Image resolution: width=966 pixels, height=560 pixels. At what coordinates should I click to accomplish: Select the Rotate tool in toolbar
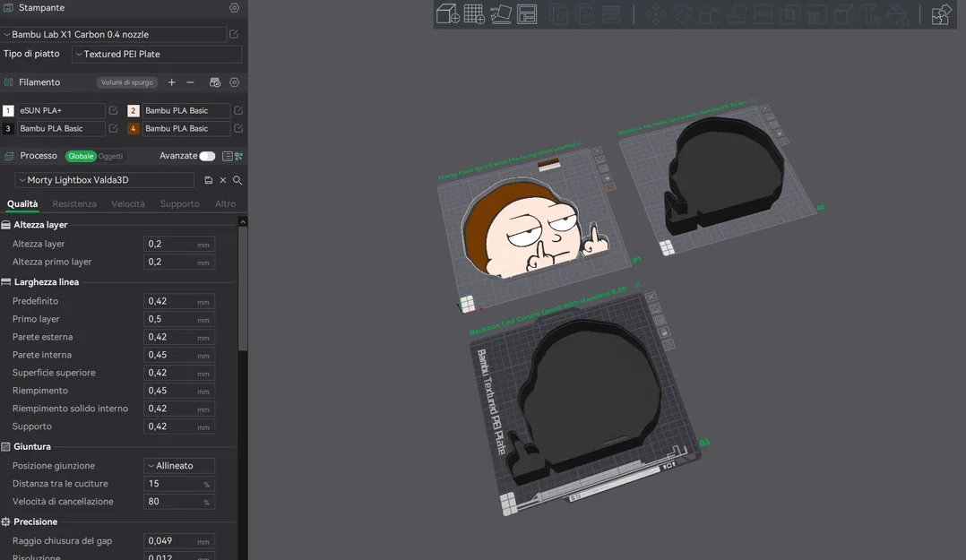point(682,14)
